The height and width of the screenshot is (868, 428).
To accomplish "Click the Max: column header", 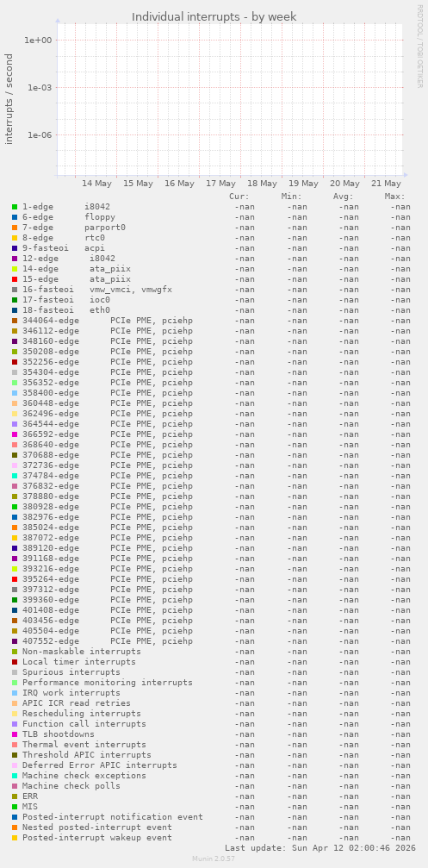I will 395,197.
